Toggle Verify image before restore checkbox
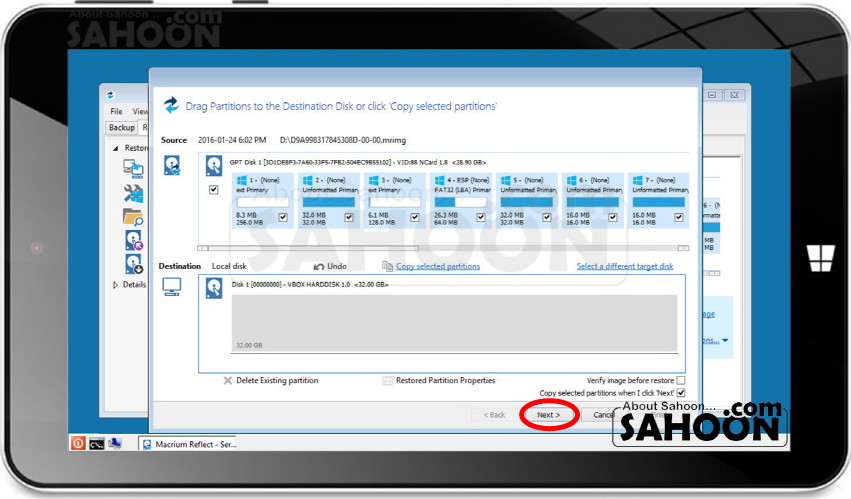This screenshot has width=851, height=499. point(681,381)
